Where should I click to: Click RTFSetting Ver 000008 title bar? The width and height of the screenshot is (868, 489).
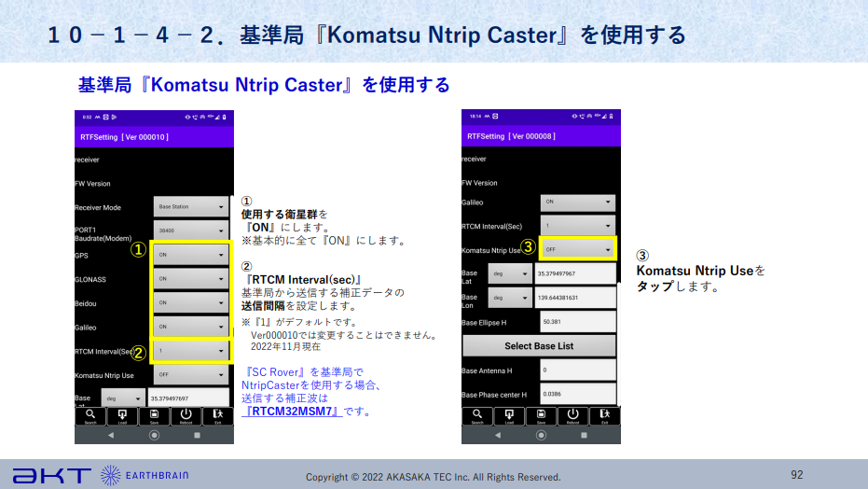point(541,136)
